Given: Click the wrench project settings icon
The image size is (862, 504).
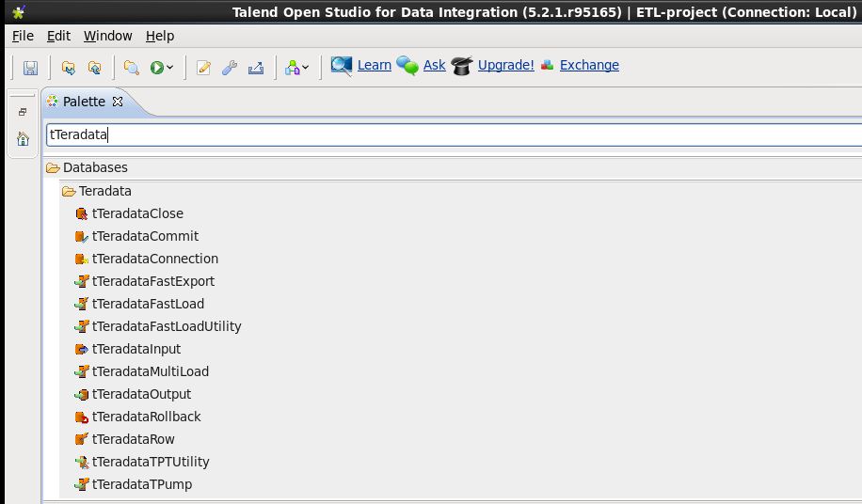Looking at the screenshot, I should [230, 68].
